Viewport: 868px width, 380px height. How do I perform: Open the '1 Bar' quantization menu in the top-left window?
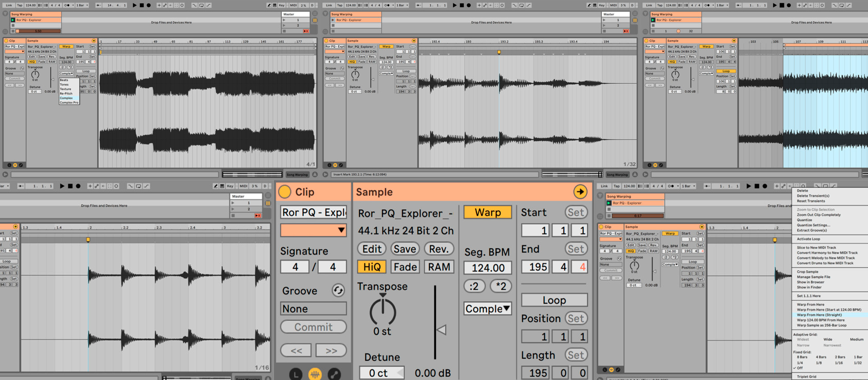coord(82,5)
